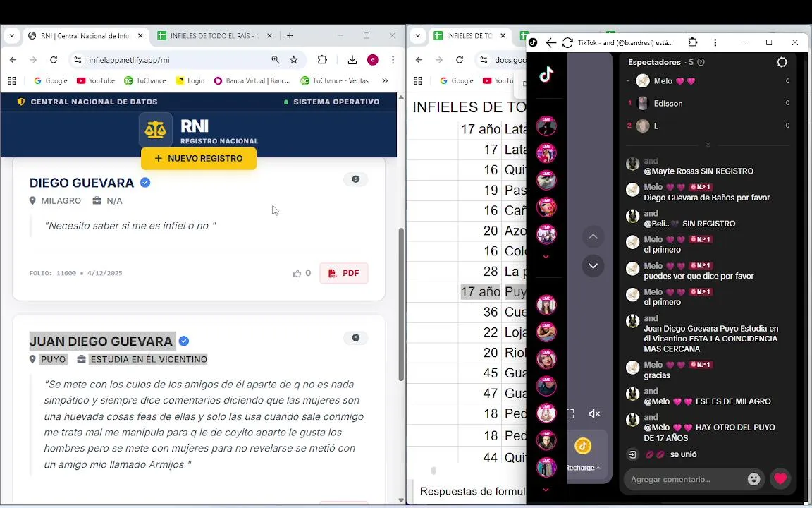Go to next live with down arrow
The image size is (812, 508).
pos(593,266)
